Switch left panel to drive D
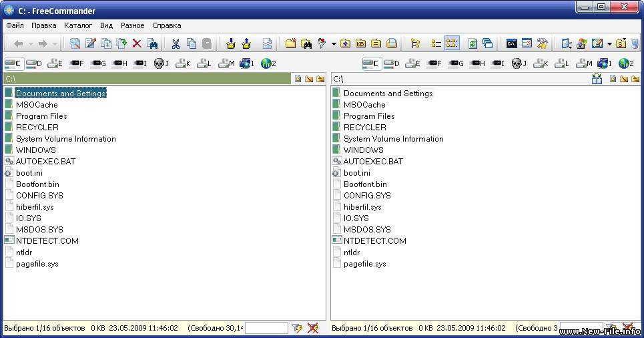 pyautogui.click(x=34, y=64)
